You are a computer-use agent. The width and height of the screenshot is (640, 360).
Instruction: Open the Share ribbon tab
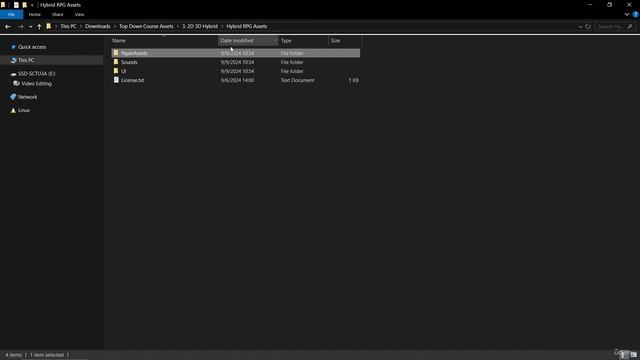point(58,14)
